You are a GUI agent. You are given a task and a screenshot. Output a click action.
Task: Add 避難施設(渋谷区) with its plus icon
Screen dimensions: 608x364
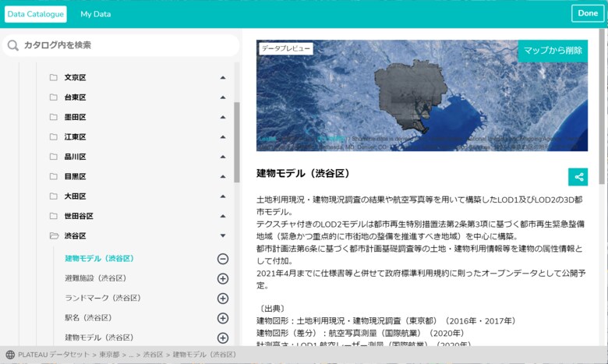[223, 279]
